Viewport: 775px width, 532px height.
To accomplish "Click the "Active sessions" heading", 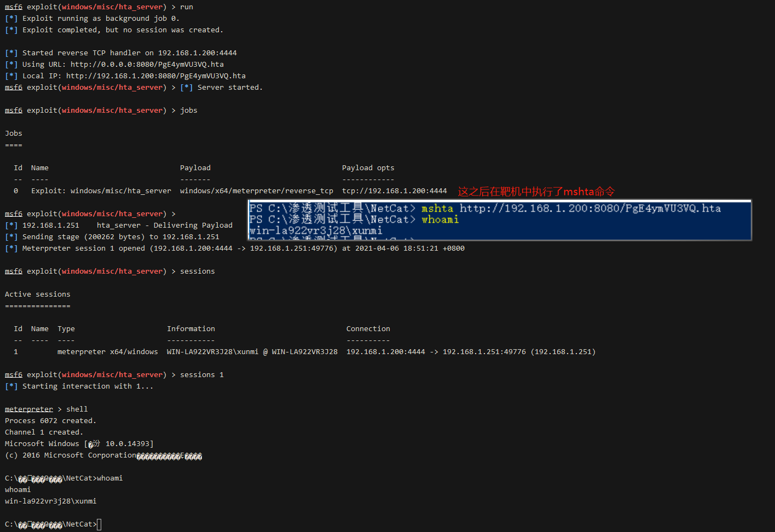I will (38, 294).
